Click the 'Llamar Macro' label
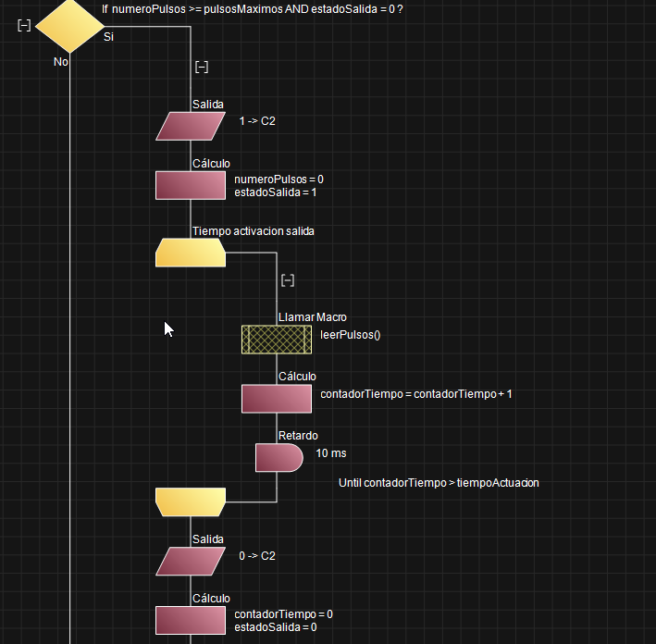Viewport: 656px width, 644px height. coord(313,317)
